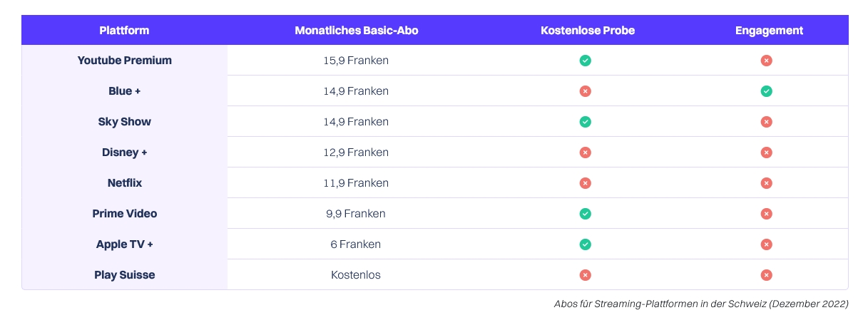Image resolution: width=868 pixels, height=315 pixels.
Task: Click the 15,9 Franken price cell
Action: pyautogui.click(x=356, y=61)
